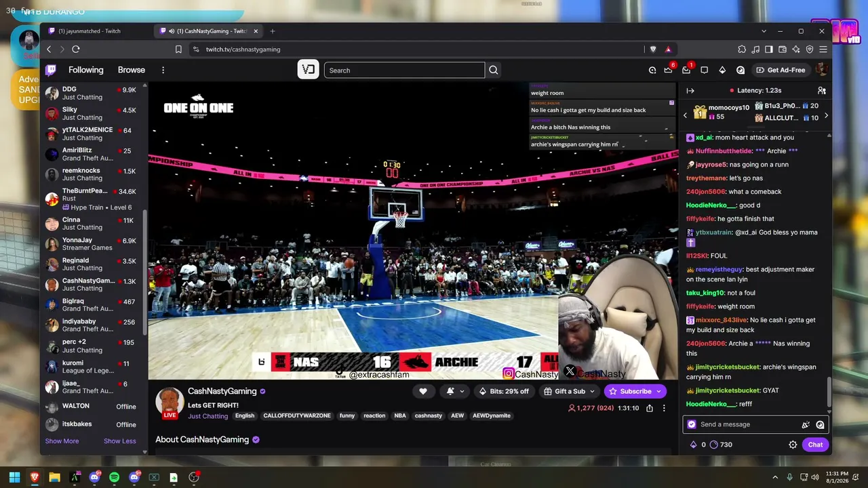This screenshot has width=868, height=488.
Task: Click the Brave VPN shield icon
Action: tap(810, 49)
